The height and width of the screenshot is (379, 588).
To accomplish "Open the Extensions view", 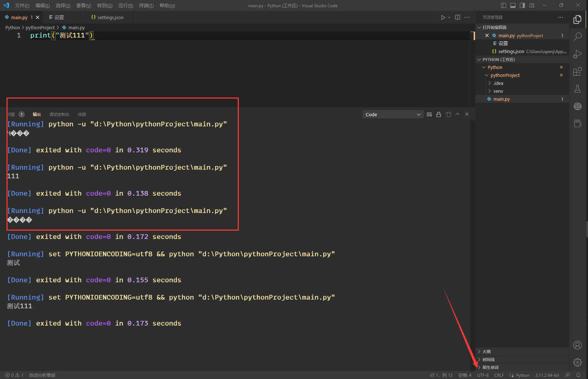I will pos(578,71).
